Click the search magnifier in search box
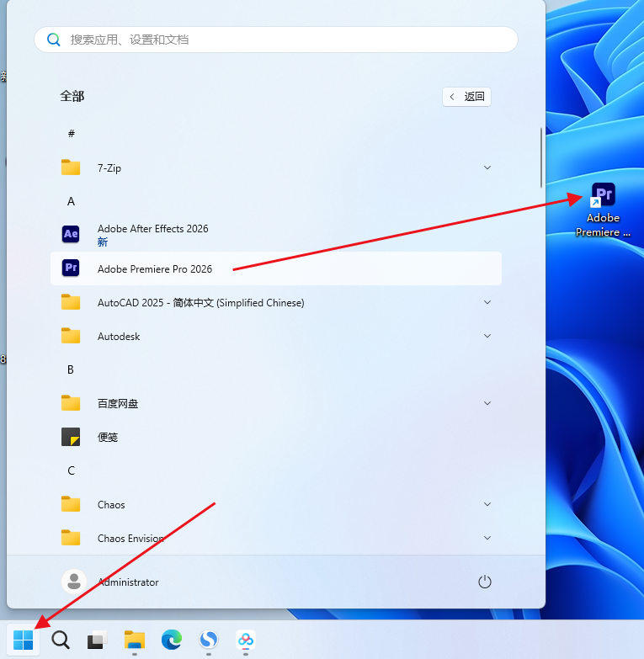644x659 pixels. [x=53, y=40]
